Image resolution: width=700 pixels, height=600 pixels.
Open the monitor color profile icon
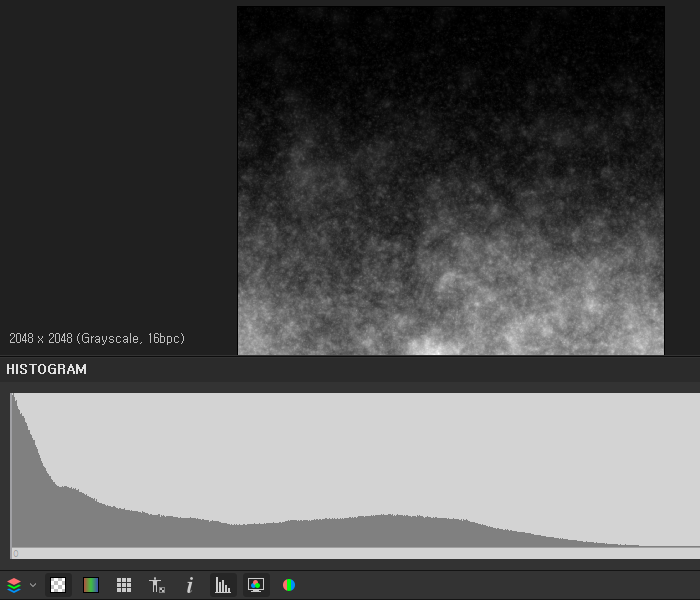pos(256,585)
